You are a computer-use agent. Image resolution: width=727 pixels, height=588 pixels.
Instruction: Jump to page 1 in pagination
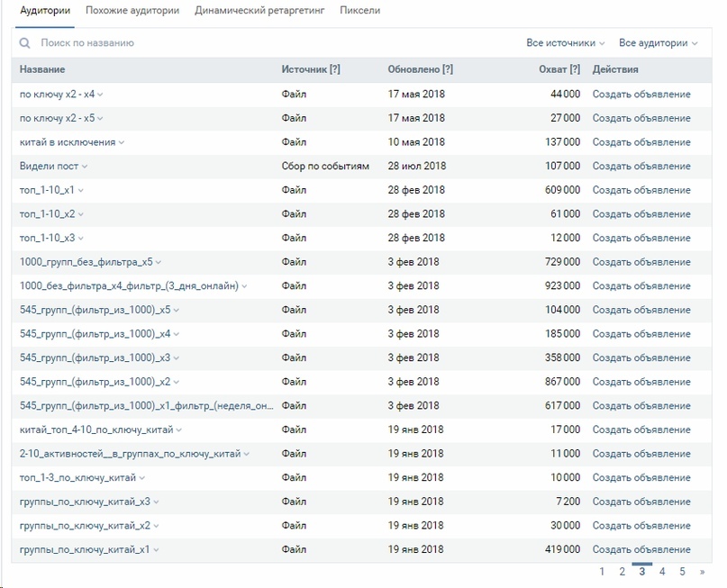602,572
